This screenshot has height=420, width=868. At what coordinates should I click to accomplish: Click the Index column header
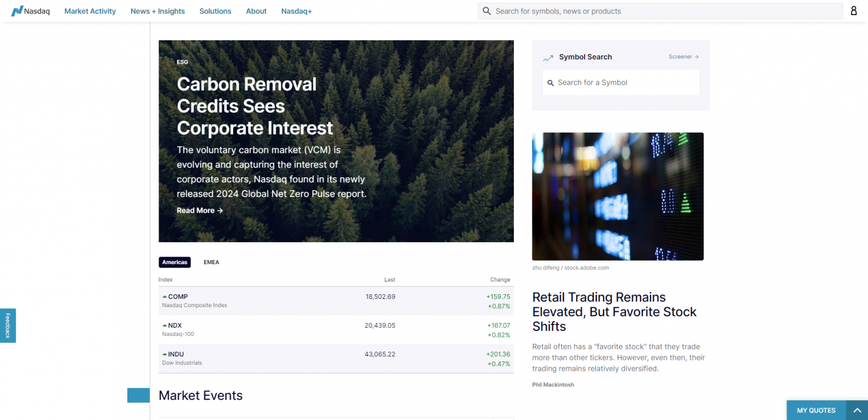(x=165, y=280)
